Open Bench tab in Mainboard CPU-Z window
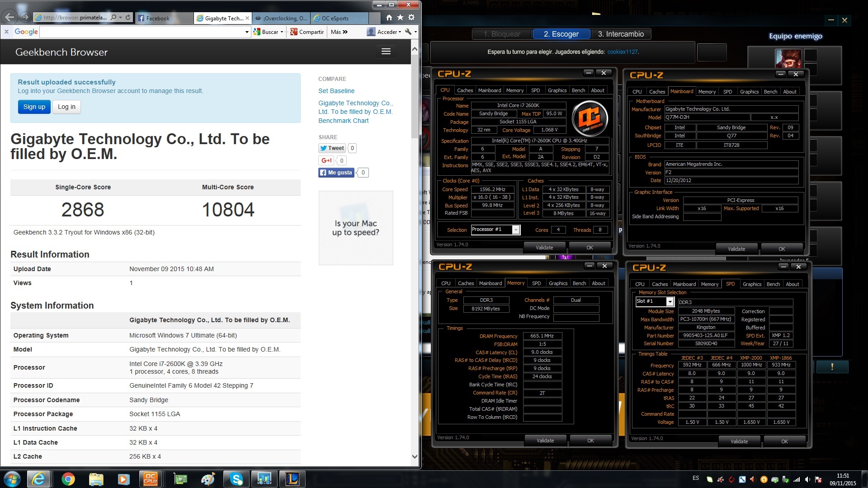This screenshot has width=868, height=488. click(x=770, y=92)
